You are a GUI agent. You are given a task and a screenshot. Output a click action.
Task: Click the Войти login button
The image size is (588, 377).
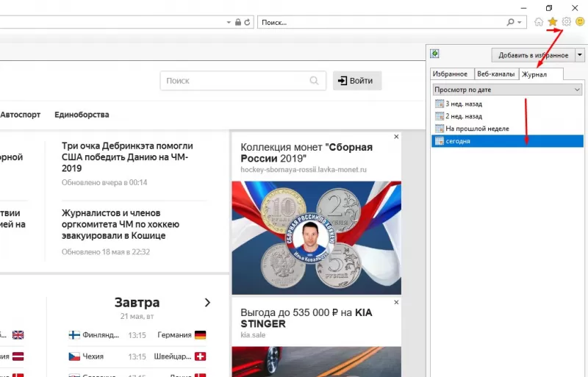tap(357, 81)
